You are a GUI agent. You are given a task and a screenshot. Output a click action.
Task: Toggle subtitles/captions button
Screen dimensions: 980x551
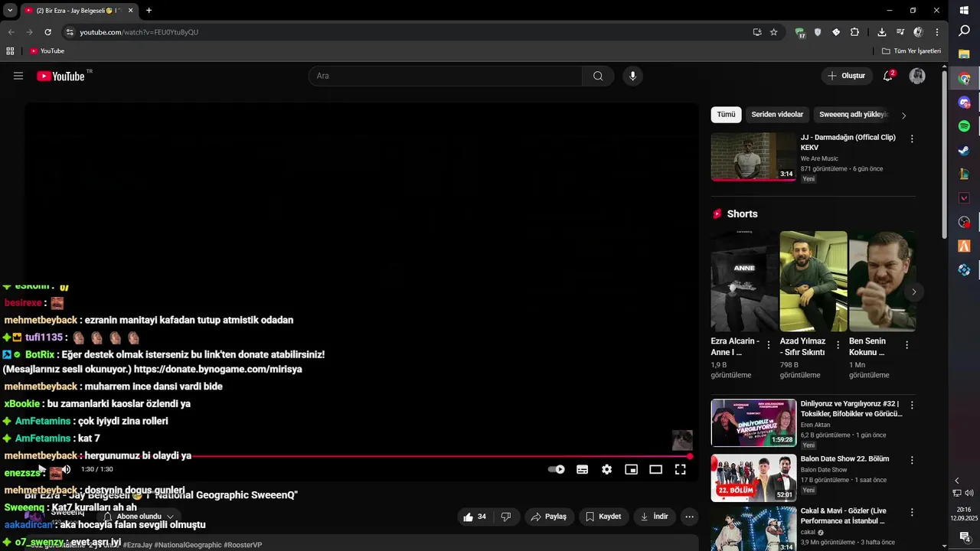point(582,469)
